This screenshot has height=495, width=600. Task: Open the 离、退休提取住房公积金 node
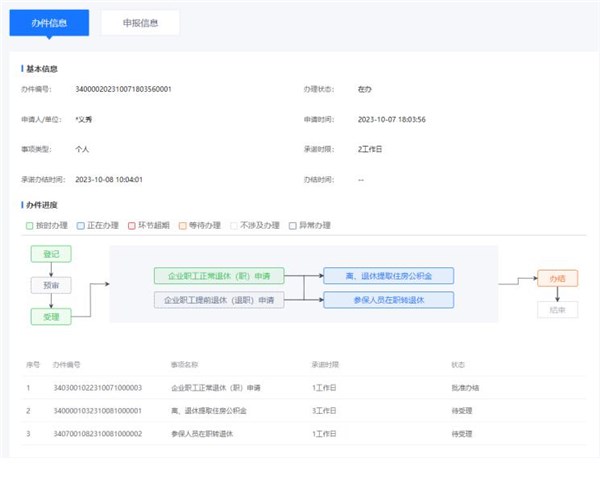tap(388, 276)
